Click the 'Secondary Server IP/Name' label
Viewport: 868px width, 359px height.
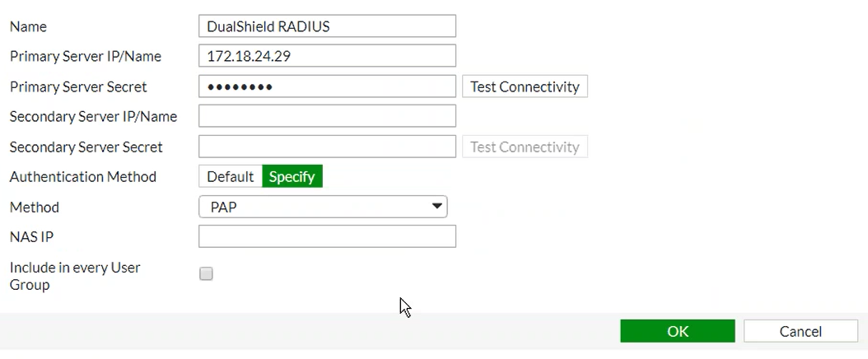click(x=93, y=116)
